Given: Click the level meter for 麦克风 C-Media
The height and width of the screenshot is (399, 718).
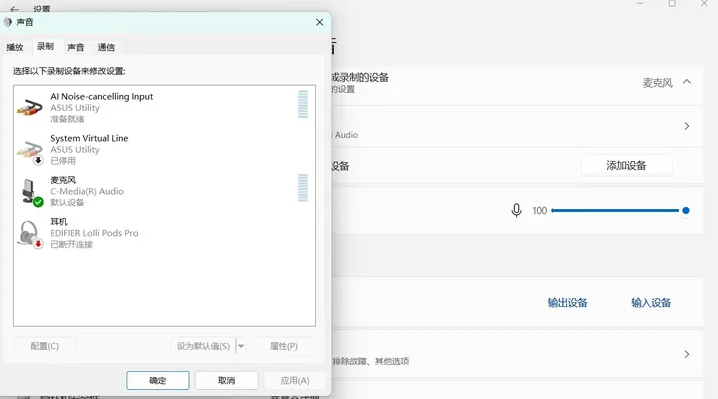Looking at the screenshot, I should (303, 188).
